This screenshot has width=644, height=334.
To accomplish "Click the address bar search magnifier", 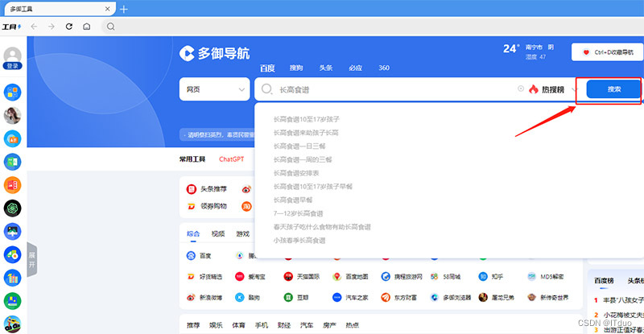I will tap(110, 27).
